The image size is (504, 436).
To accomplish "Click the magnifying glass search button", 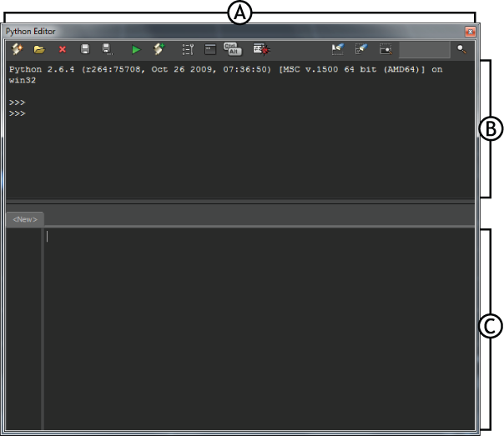I will click(462, 49).
